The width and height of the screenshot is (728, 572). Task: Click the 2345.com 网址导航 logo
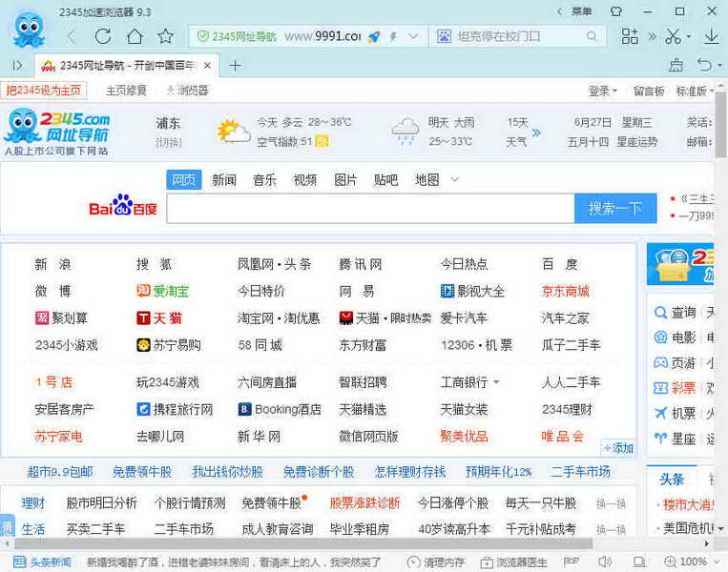click(57, 132)
